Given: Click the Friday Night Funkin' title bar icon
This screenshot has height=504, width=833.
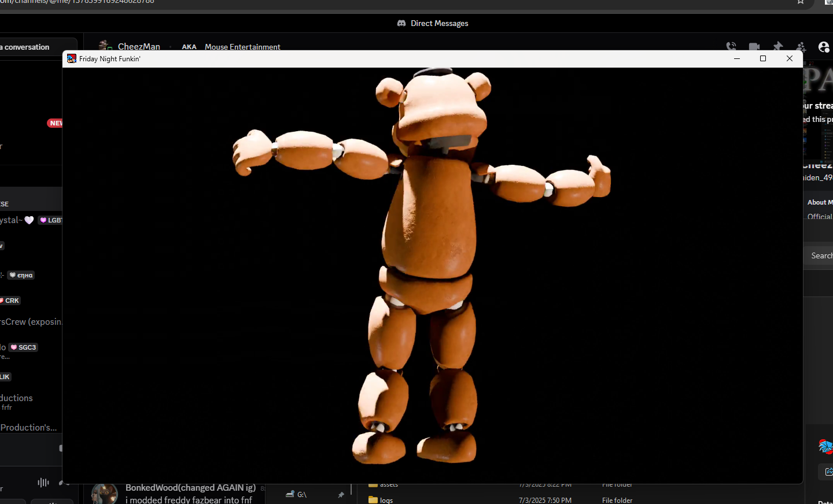Looking at the screenshot, I should (72, 58).
